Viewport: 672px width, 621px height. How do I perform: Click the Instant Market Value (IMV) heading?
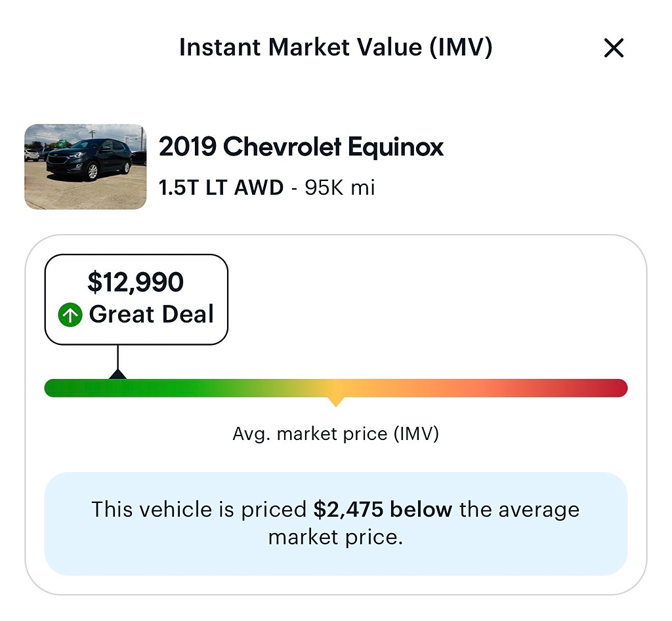click(x=336, y=47)
